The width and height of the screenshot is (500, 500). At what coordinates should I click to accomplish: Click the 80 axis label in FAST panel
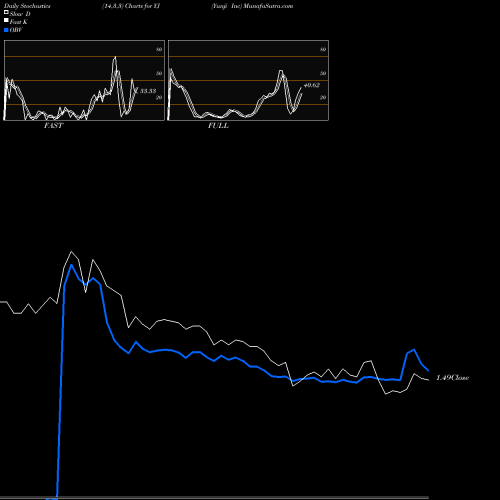click(159, 50)
